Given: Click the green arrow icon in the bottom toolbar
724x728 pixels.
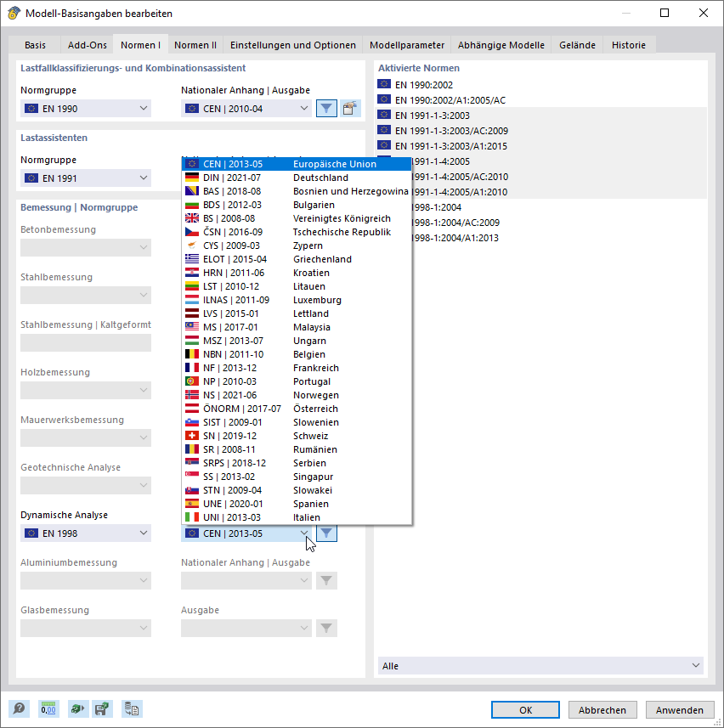Looking at the screenshot, I should 77,709.
